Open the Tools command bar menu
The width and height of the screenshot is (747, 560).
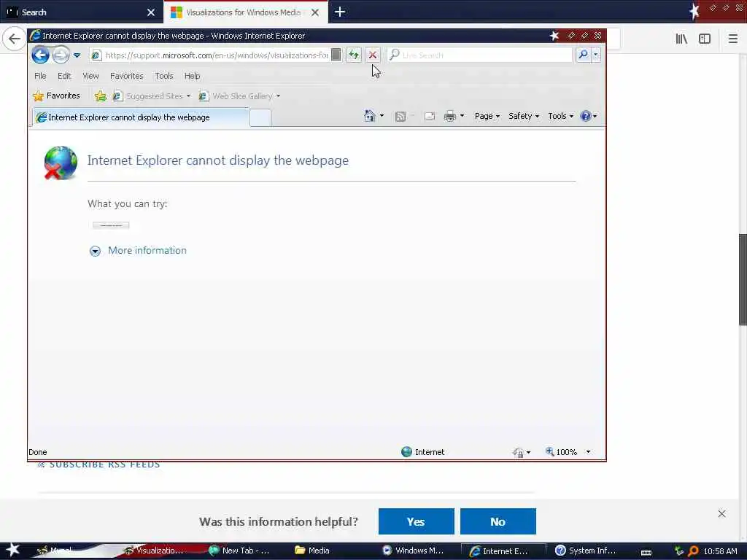point(560,116)
